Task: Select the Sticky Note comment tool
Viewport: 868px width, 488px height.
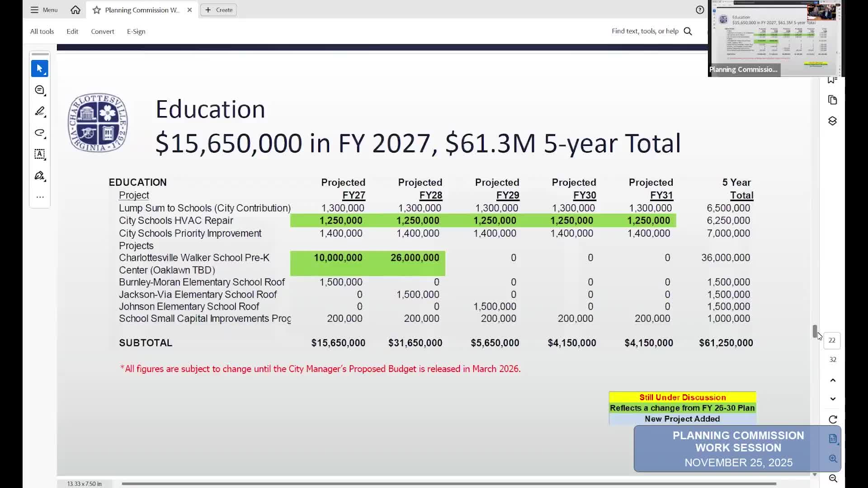Action: tap(40, 90)
